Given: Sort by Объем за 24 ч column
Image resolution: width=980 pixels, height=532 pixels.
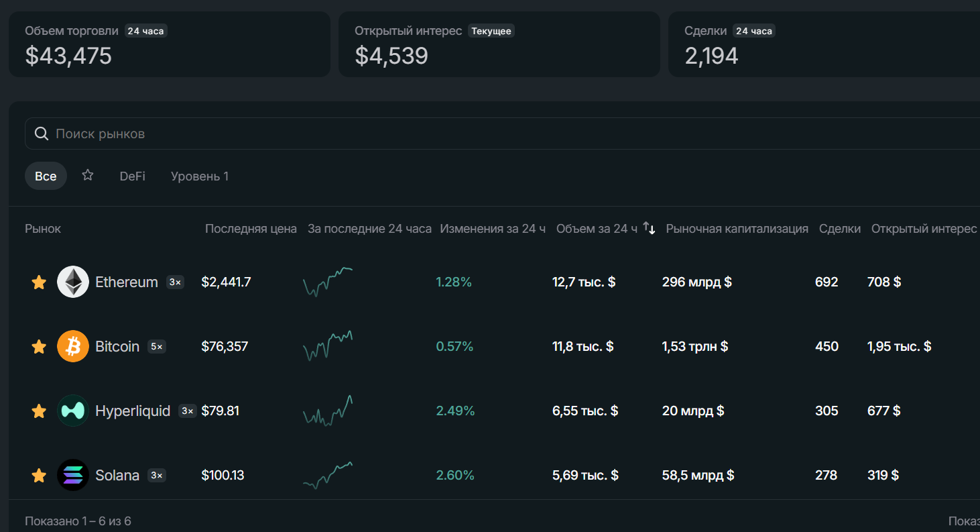Looking at the screenshot, I should click(x=597, y=229).
